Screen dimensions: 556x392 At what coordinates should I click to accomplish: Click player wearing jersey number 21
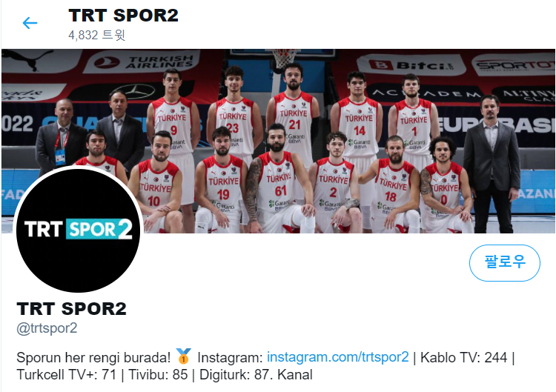pyautogui.click(x=294, y=113)
